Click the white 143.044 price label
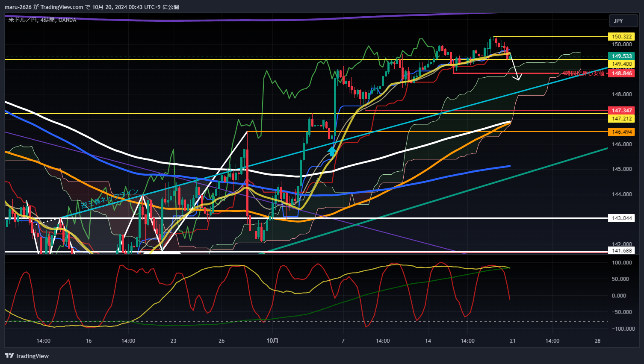Screen dimensions: 644x364 pos(622,218)
